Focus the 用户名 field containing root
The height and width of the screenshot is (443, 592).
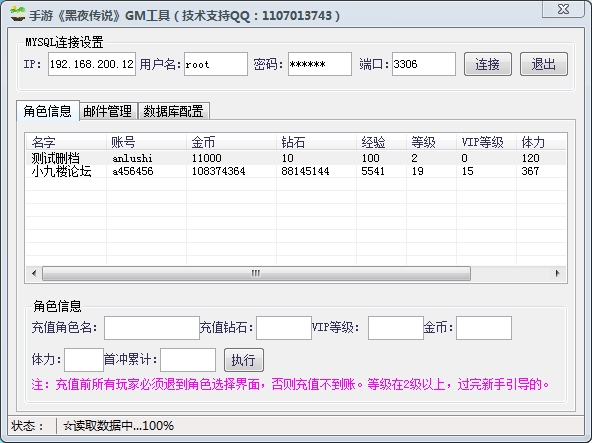pos(216,64)
